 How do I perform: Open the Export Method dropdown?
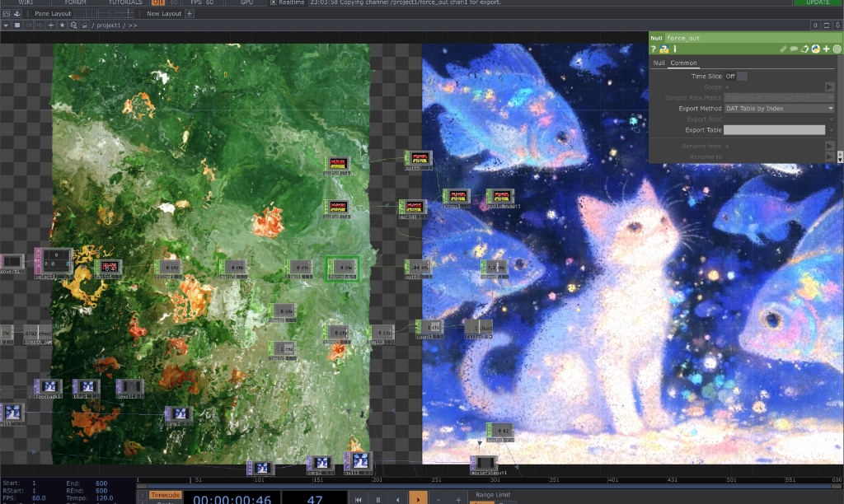click(x=779, y=108)
